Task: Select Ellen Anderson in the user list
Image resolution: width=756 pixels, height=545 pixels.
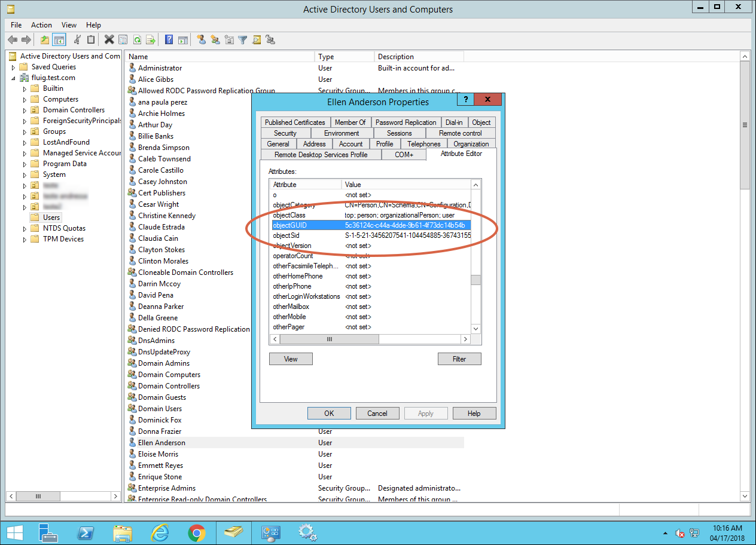Action: (x=296, y=443)
